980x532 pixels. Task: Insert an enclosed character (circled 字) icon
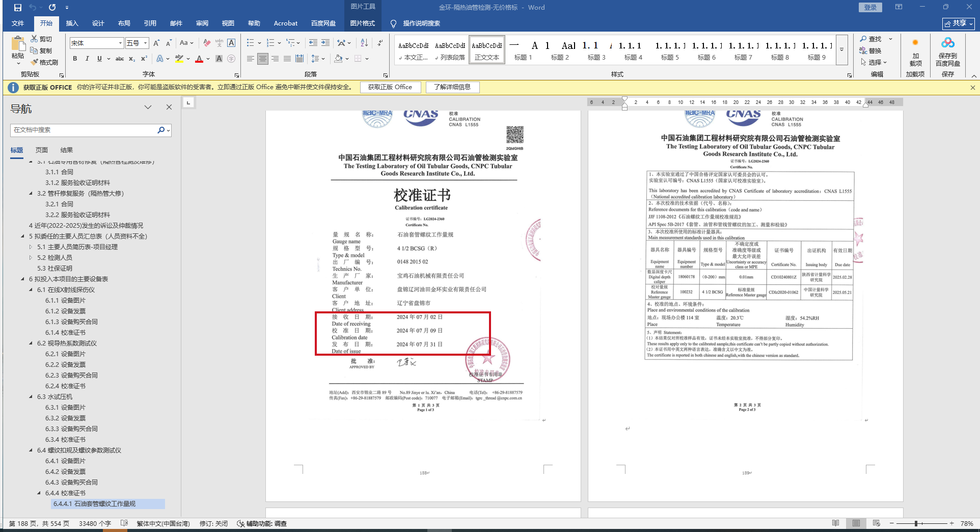point(231,59)
